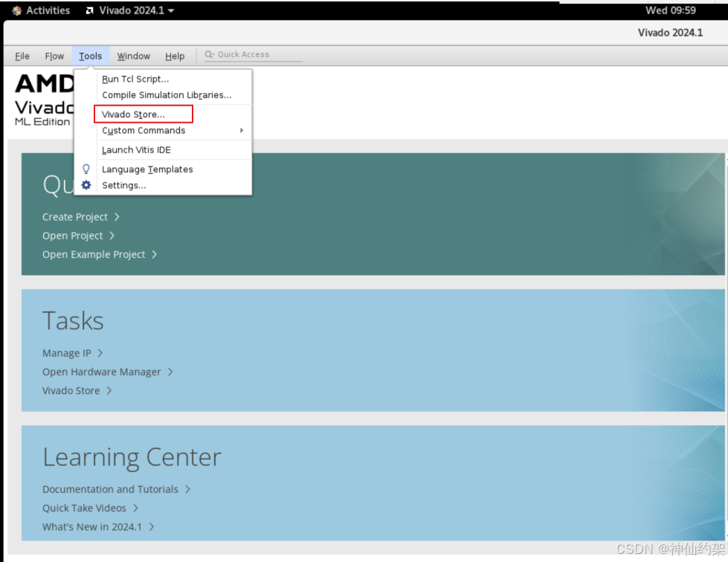Viewport: 728px width, 562px height.
Task: Click the Settings gear icon in Tools menu
Action: pos(86,185)
